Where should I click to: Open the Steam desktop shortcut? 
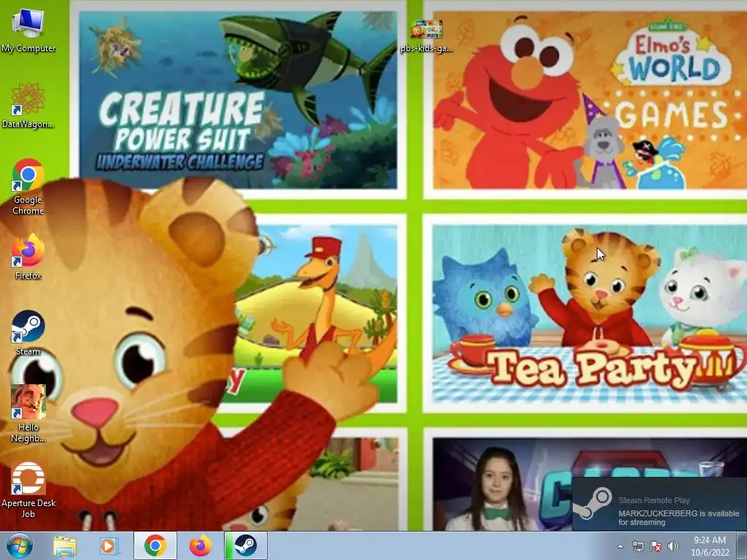coord(28,332)
